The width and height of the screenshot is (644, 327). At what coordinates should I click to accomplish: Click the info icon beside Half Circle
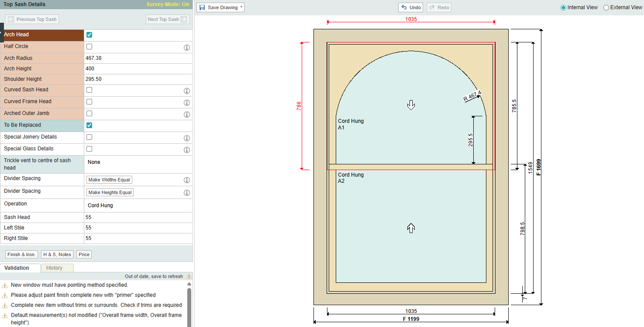coord(187,48)
